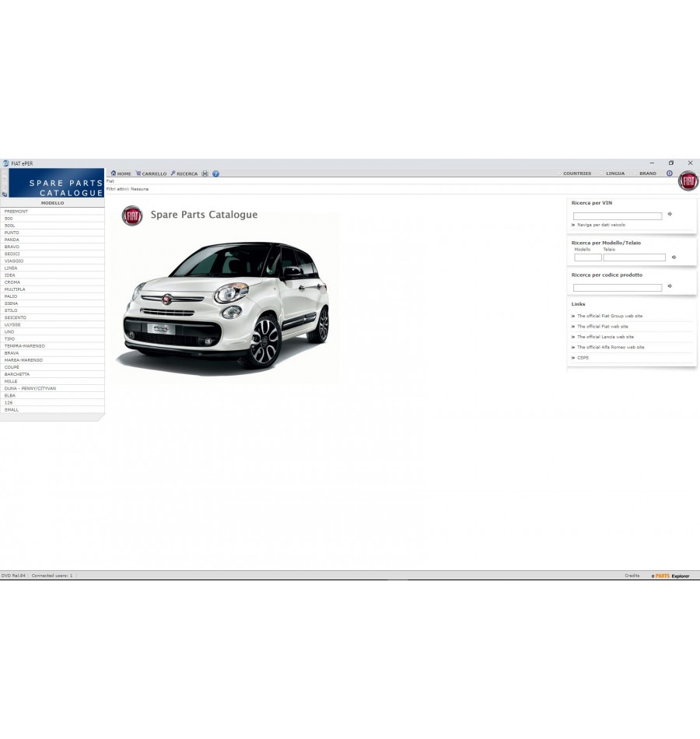Image resolution: width=700 pixels, height=739 pixels.
Task: Open the Naviga per dati veicolo link
Action: tap(601, 225)
